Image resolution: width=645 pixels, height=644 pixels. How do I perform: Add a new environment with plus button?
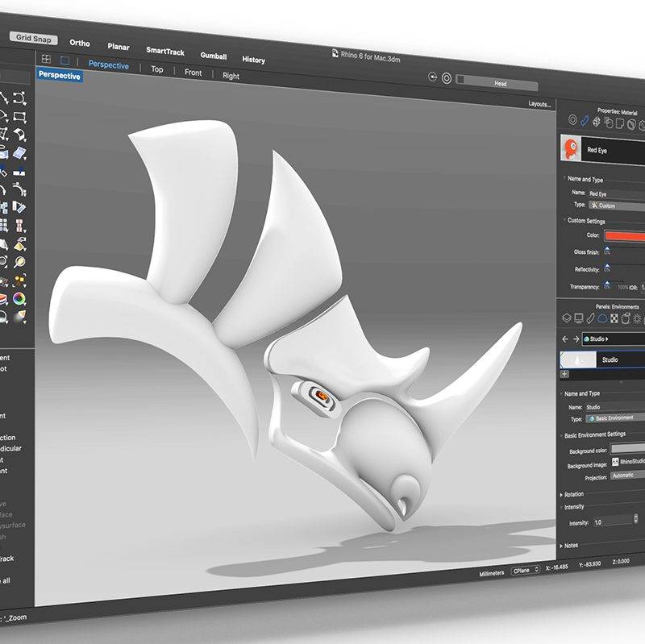pyautogui.click(x=564, y=374)
